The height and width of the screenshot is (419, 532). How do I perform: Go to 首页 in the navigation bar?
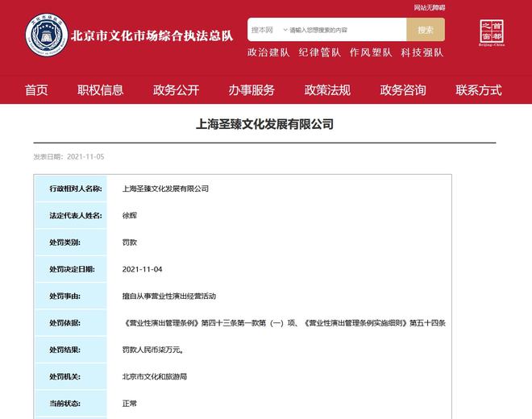(36, 90)
